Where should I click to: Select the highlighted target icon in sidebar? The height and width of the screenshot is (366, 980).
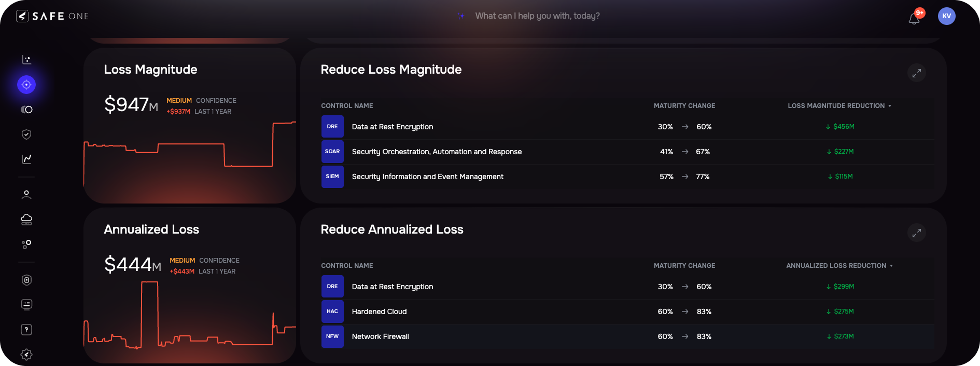(26, 85)
